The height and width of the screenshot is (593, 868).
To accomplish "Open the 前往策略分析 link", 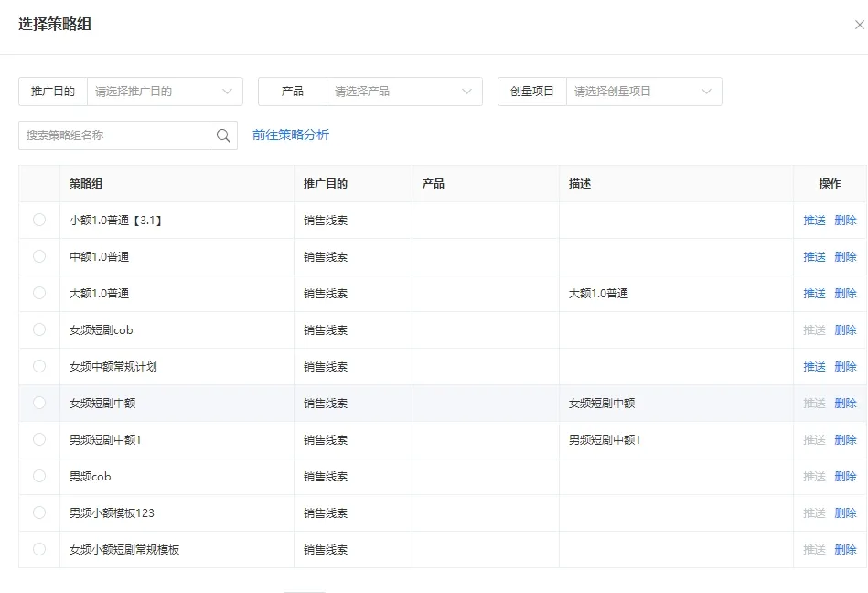I will point(291,135).
